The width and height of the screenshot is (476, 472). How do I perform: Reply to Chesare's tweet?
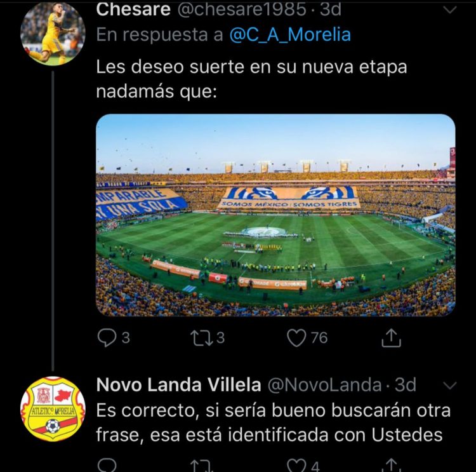point(106,338)
